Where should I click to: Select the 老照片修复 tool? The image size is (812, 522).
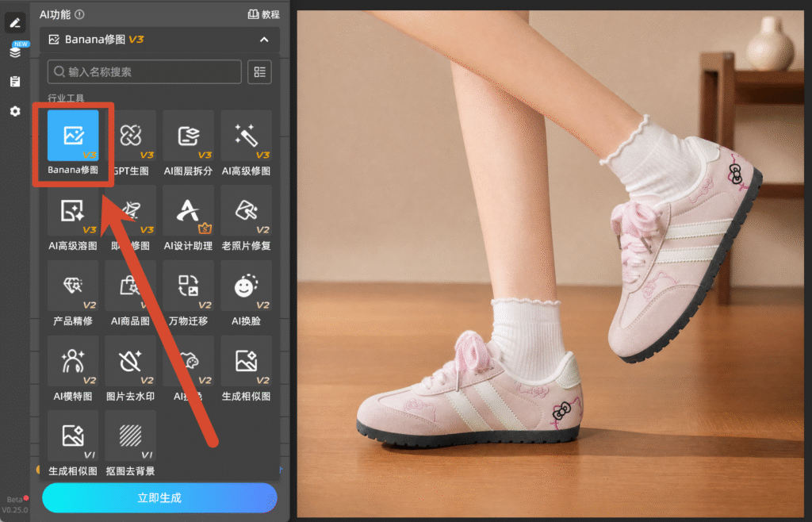tap(247, 211)
